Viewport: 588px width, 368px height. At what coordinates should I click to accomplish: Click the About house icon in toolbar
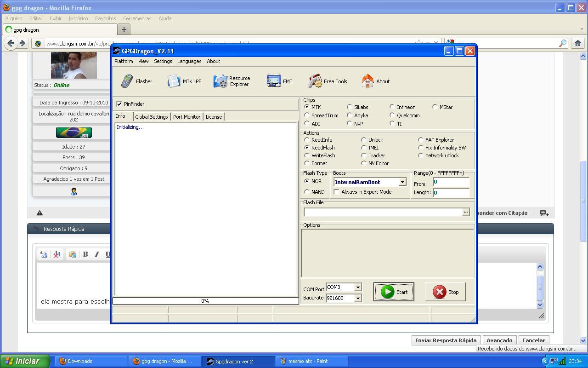point(367,81)
